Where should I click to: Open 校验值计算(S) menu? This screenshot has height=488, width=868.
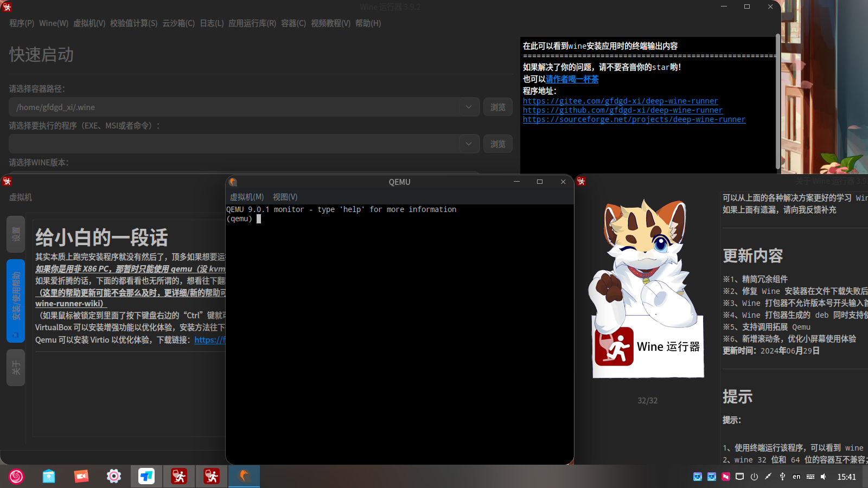click(x=134, y=23)
